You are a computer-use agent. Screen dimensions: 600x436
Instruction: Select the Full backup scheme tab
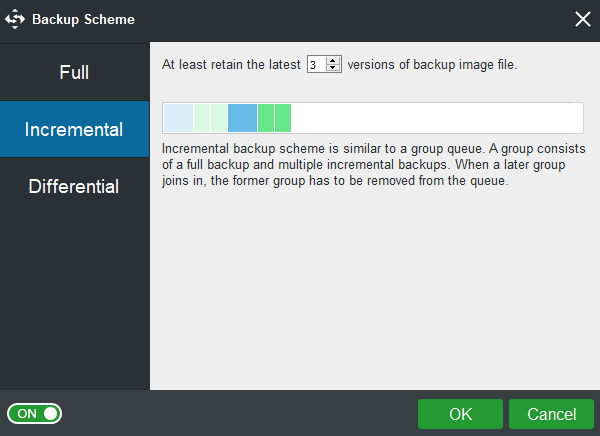pos(74,72)
